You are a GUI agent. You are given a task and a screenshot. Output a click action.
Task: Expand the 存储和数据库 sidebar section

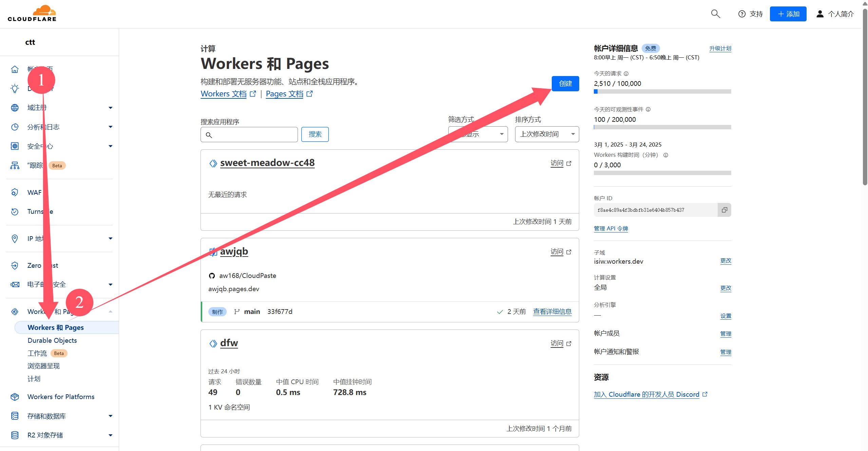(110, 416)
